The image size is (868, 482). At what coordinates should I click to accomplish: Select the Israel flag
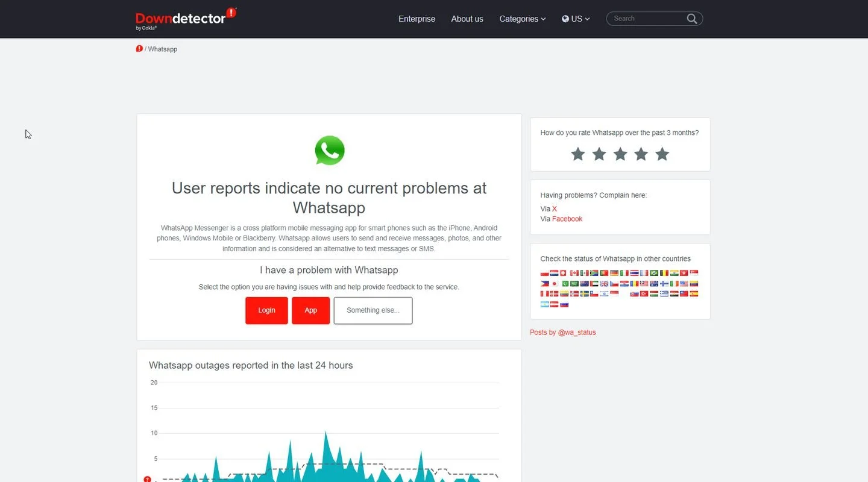pyautogui.click(x=604, y=293)
